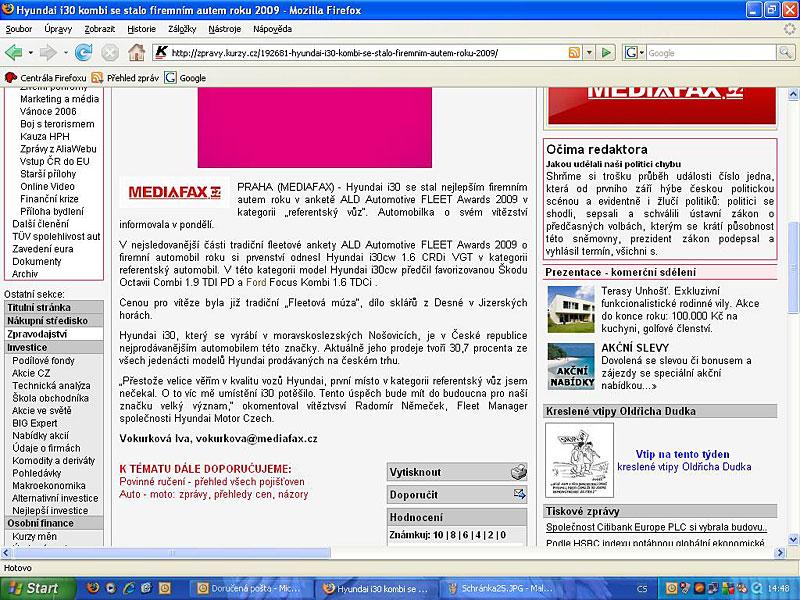Open the Investice sidebar section

click(54, 347)
